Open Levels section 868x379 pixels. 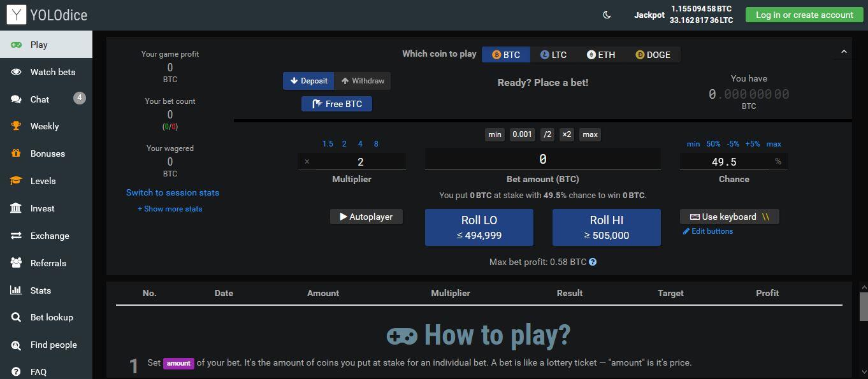46,181
